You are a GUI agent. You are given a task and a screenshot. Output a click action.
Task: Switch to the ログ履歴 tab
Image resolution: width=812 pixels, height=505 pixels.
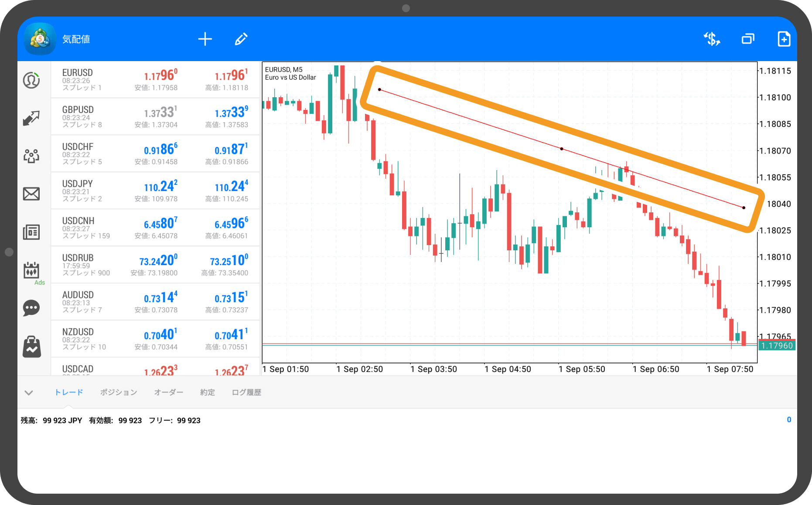pyautogui.click(x=246, y=392)
